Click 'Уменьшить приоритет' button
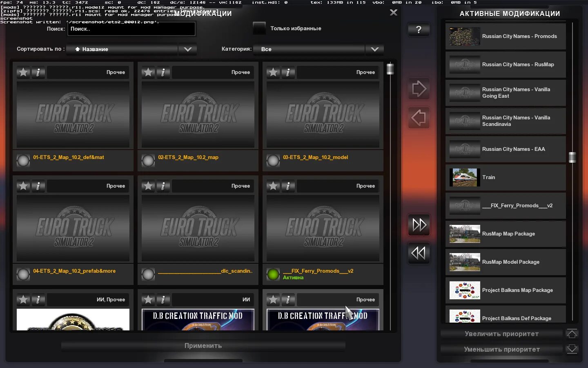588x368 pixels. pyautogui.click(x=502, y=349)
